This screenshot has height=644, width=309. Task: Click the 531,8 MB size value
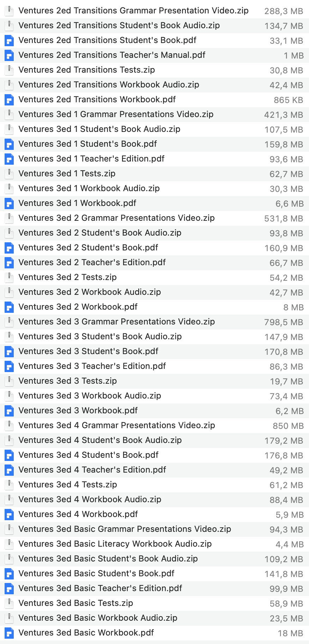click(x=284, y=219)
